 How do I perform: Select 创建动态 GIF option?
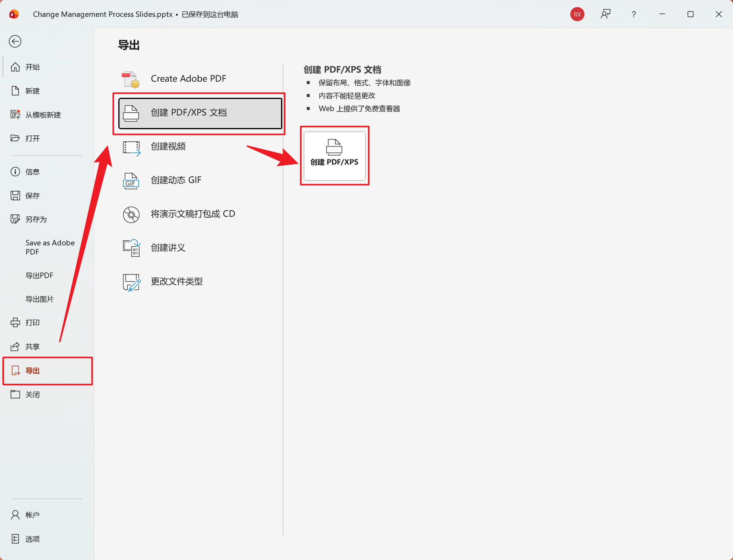pyautogui.click(x=200, y=180)
